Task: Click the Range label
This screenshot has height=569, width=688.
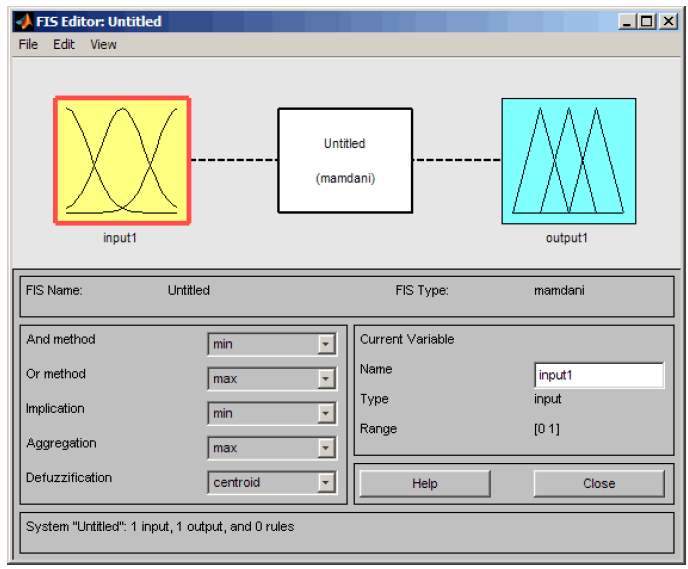Action: point(378,429)
